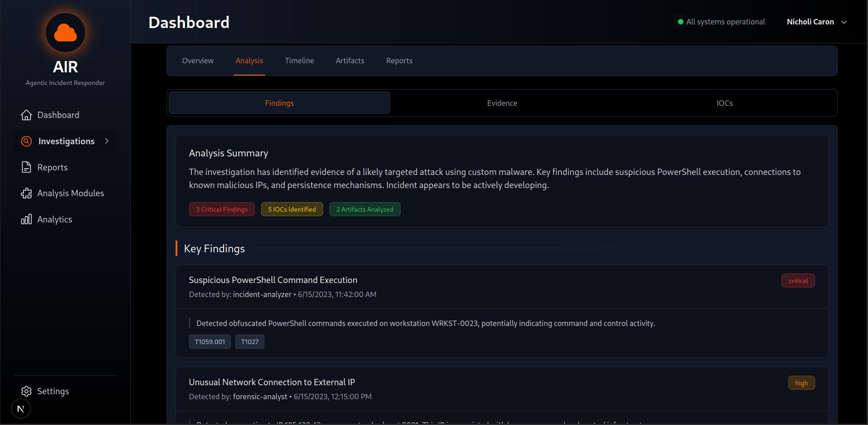Click the AIR title text in the sidebar

[x=65, y=67]
